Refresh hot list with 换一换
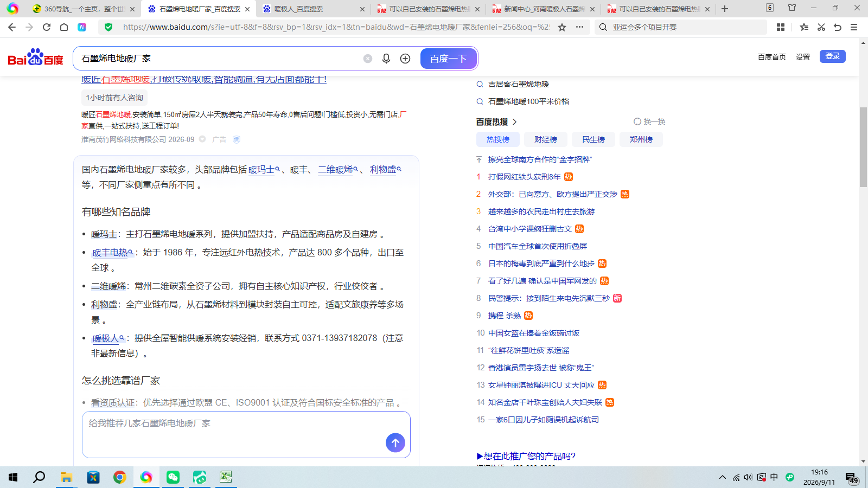Viewport: 868px width, 488px height. [649, 121]
